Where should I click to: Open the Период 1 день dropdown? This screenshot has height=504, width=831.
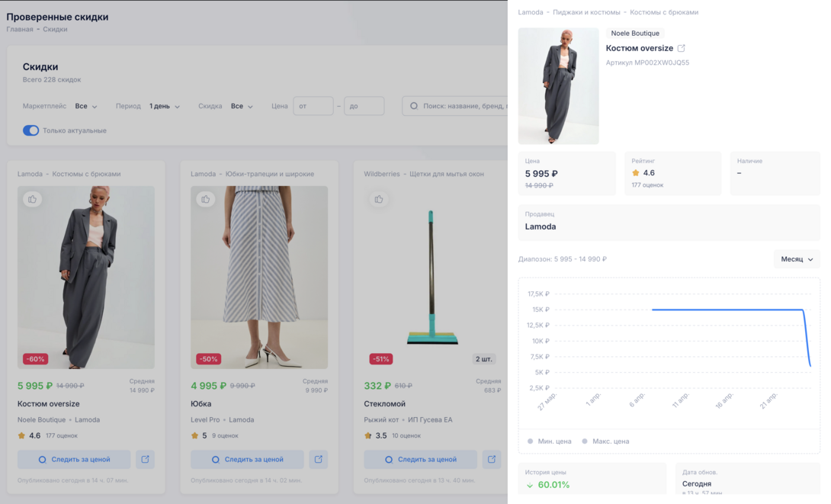(164, 106)
